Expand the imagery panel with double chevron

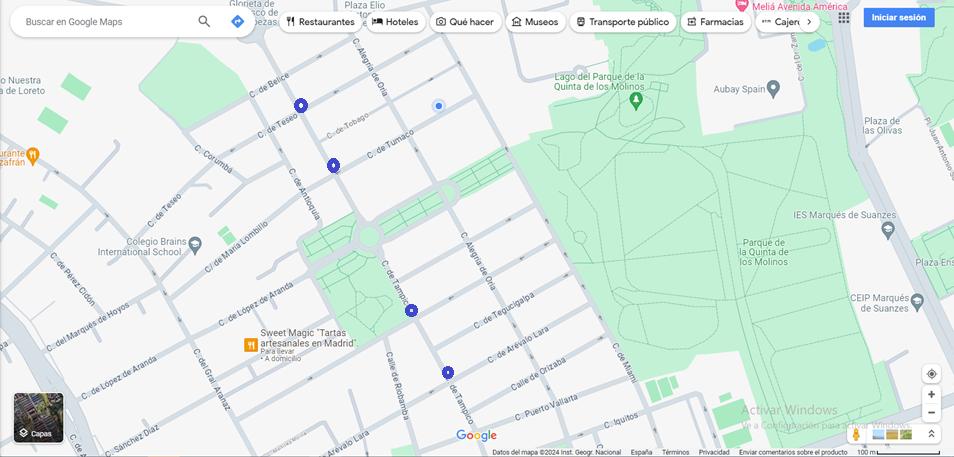931,434
